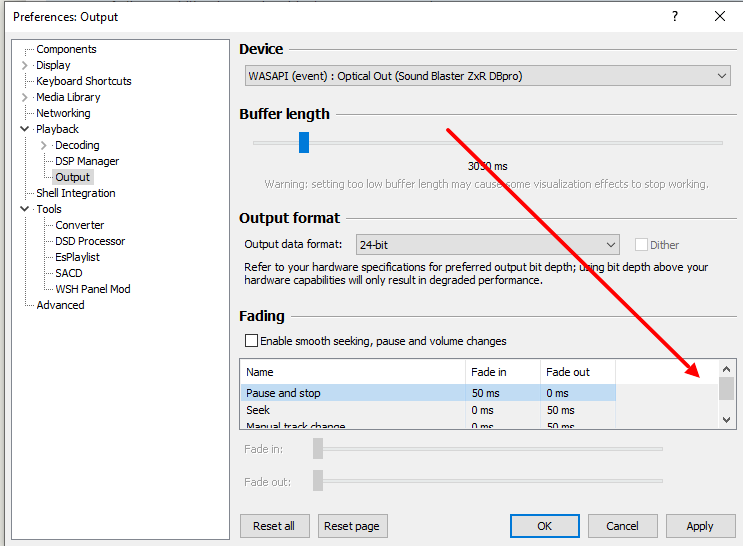Open the Output data format dropdown
Image resolution: width=743 pixels, height=546 pixels.
click(486, 245)
